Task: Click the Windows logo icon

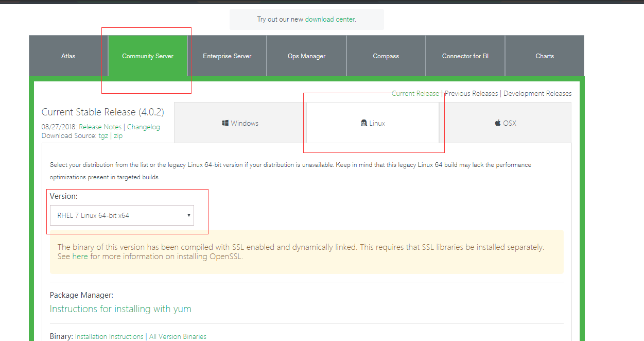Action: [x=225, y=123]
